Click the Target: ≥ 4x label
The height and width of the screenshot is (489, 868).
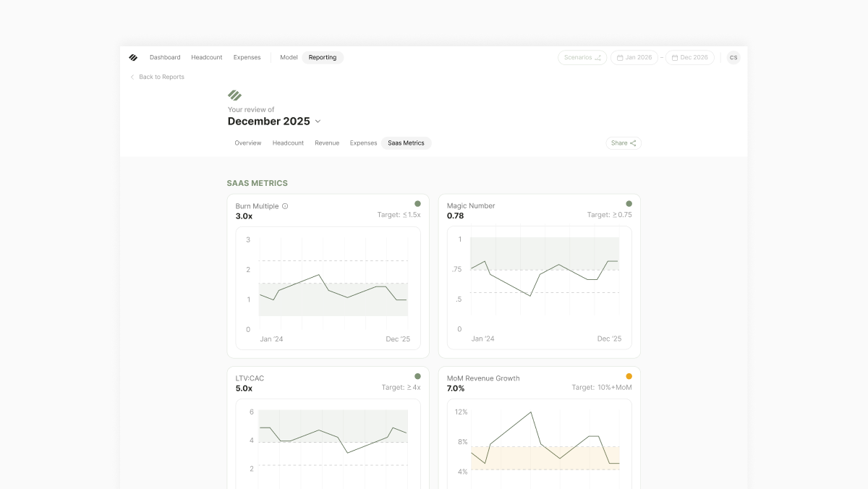401,388
